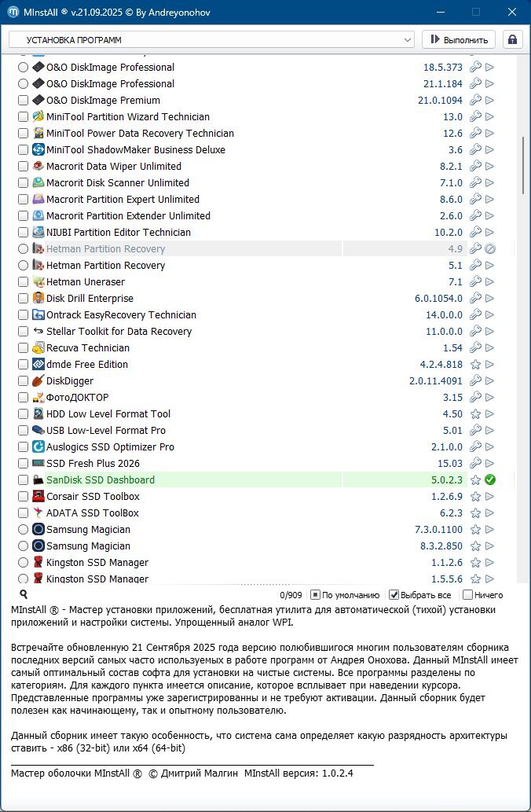Enable the HDD Low Level Format Tool checkbox
Screen dimensions: 531x812
[23, 413]
